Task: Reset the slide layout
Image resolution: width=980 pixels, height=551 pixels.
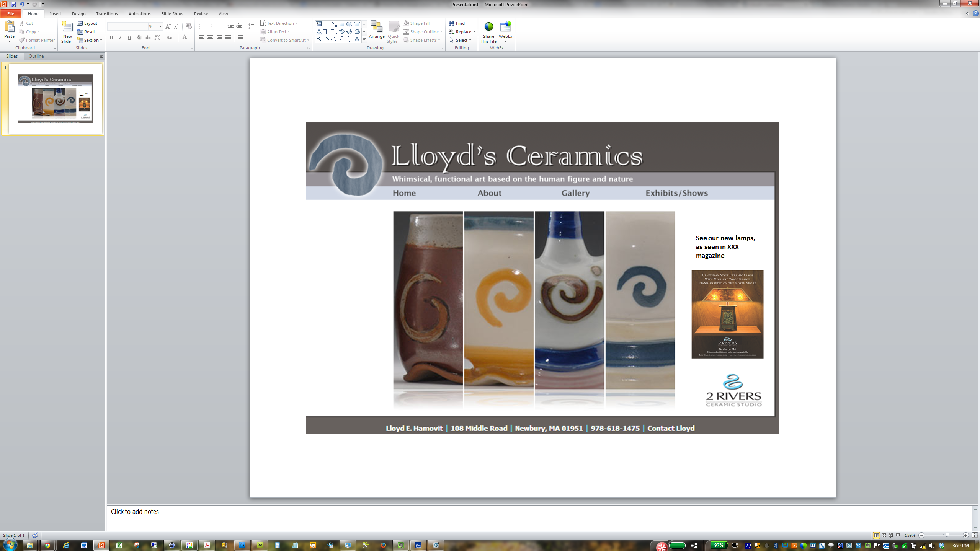Action: coord(86,32)
